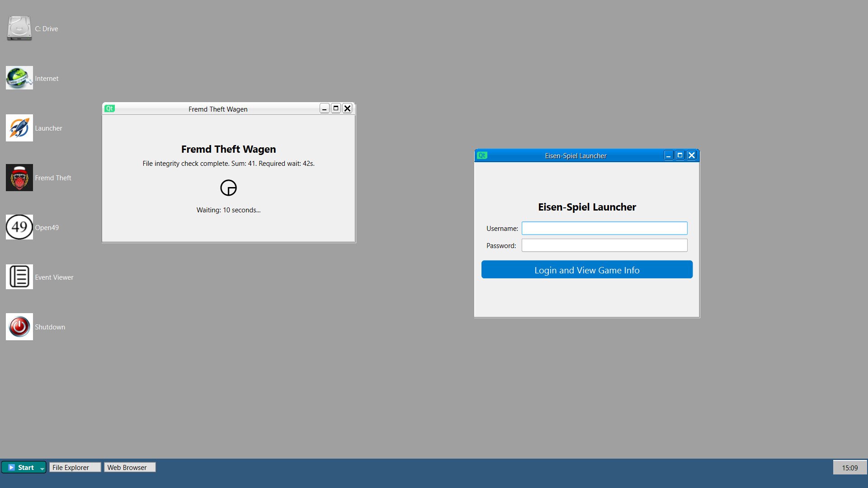This screenshot has width=868, height=488.
Task: Click the Qt icon on Eisen-Spiel Launcher titlebar
Action: click(482, 155)
